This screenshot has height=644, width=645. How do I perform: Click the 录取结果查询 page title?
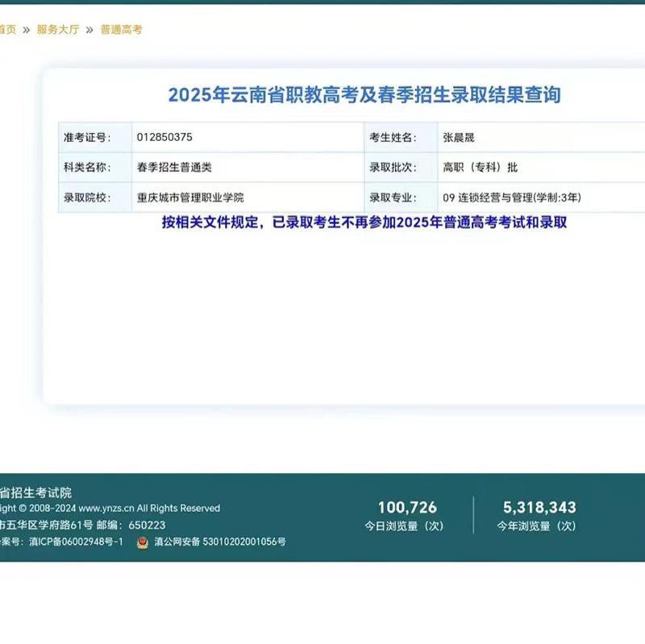(364, 95)
